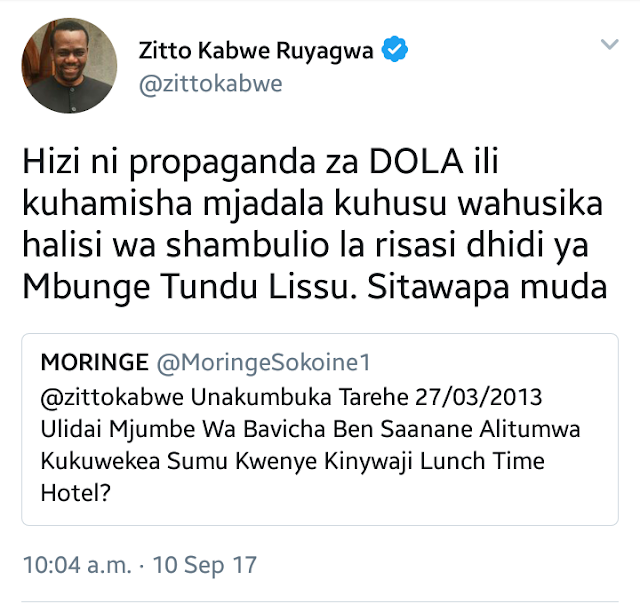Image resolution: width=640 pixels, height=604 pixels.
Task: Open the MORINGE author name in quoted tweet
Action: coord(95,362)
